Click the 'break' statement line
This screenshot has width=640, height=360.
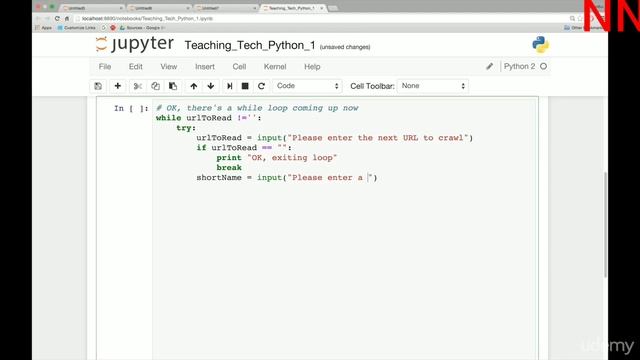[x=229, y=168]
